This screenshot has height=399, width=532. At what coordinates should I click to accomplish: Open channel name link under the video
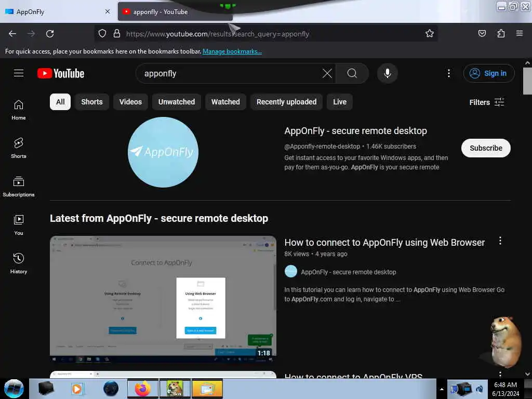[348, 272]
